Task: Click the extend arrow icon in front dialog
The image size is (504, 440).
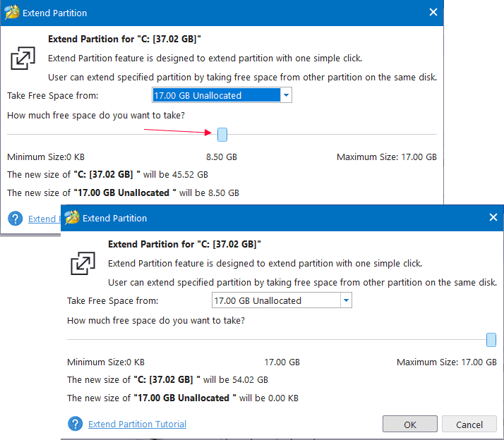Action: (x=83, y=263)
